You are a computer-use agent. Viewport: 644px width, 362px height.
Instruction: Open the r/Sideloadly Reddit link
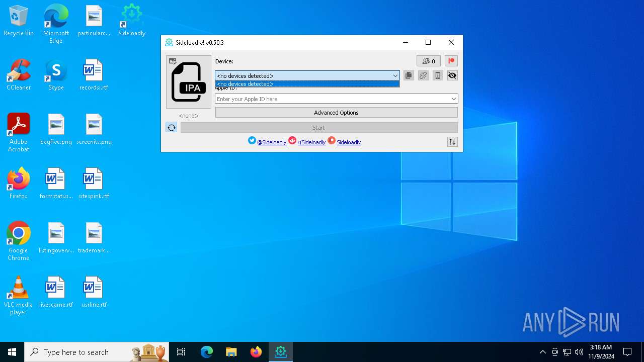(x=311, y=142)
